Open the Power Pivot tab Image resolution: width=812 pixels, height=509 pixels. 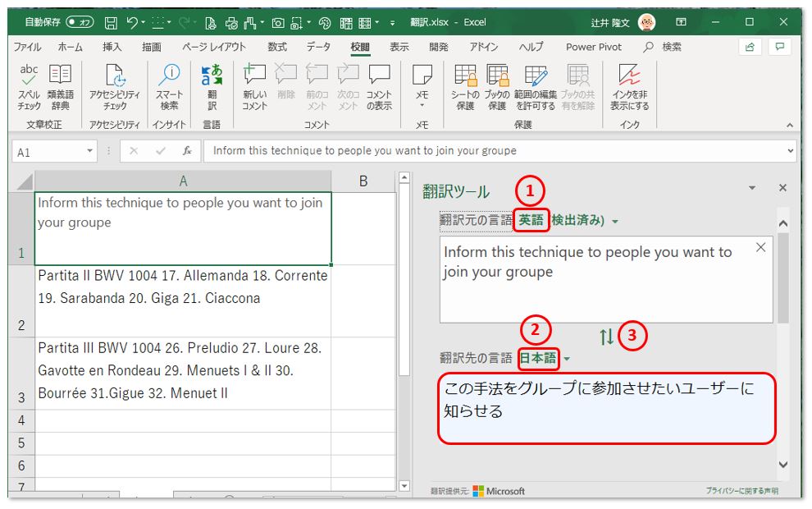594,47
